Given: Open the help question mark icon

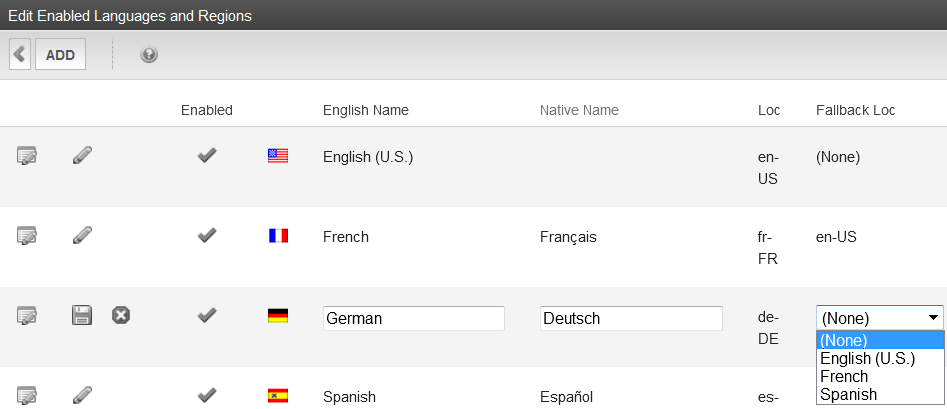Looking at the screenshot, I should pos(149,55).
